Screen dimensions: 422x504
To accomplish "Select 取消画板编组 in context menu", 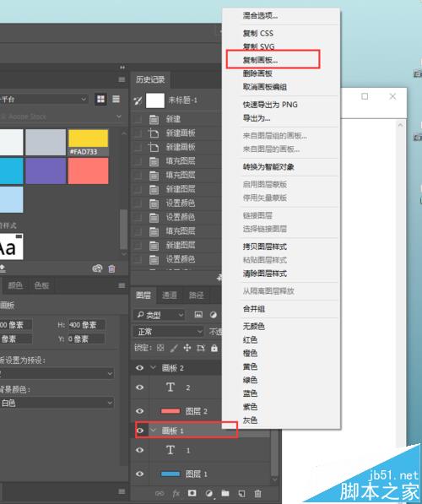I will coord(264,87).
